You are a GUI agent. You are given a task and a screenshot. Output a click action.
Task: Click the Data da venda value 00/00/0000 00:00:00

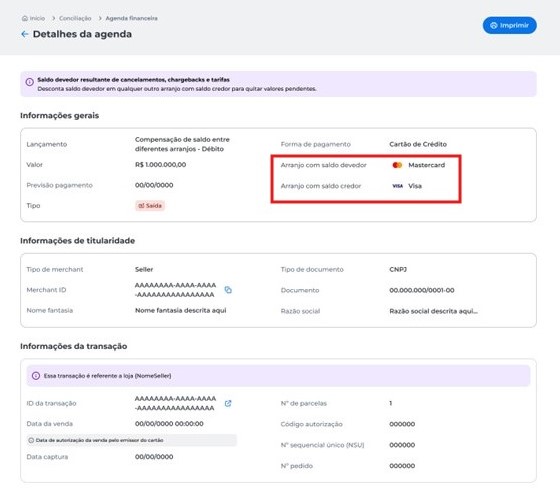click(169, 424)
